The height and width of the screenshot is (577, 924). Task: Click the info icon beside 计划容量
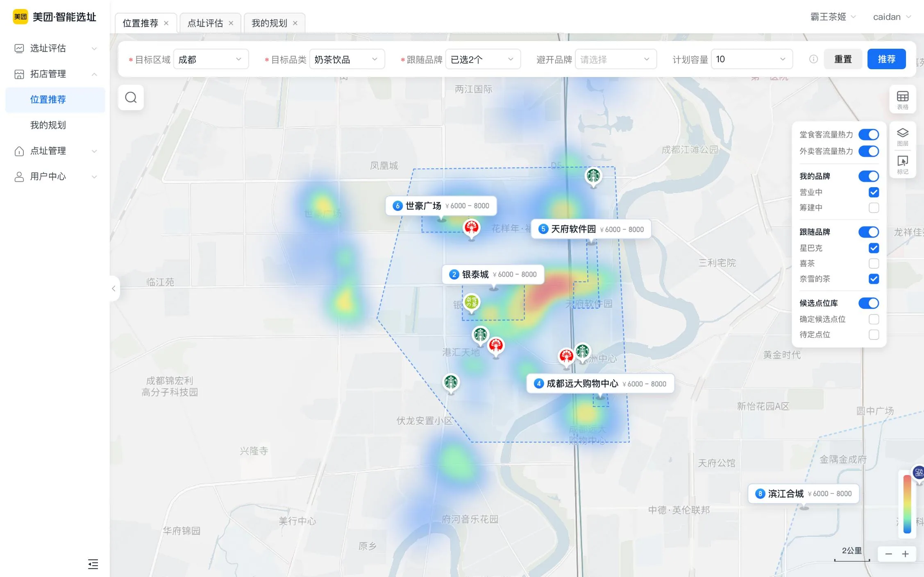click(x=813, y=59)
